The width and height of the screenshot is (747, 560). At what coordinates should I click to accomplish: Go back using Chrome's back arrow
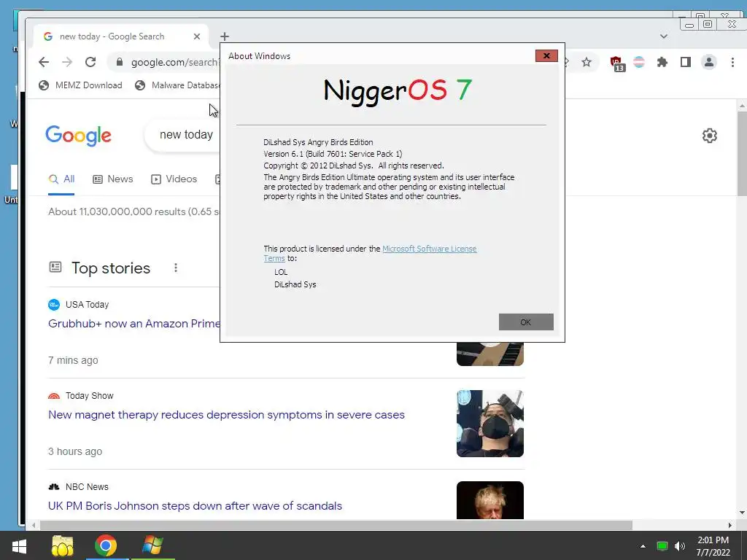pos(44,62)
